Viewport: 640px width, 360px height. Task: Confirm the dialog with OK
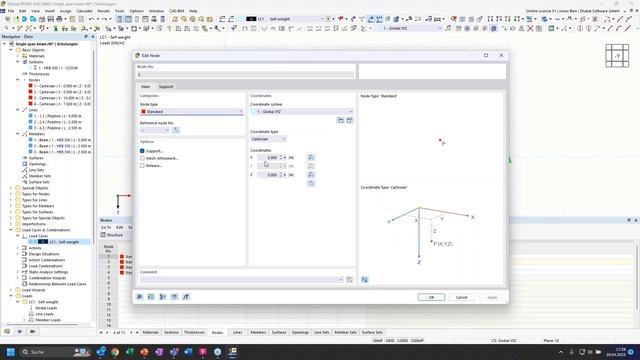click(x=431, y=297)
